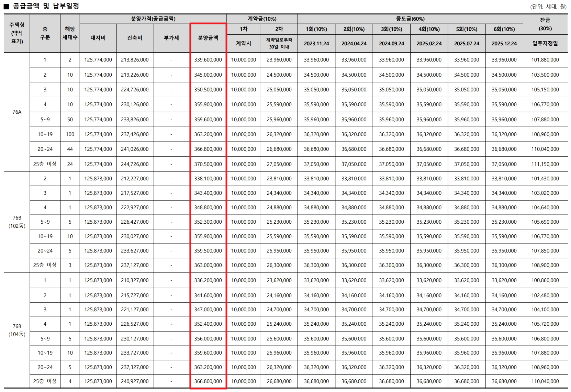This screenshot has height=392, width=571.
Task: Select the 363,000,000 분양금액 value
Action: click(208, 265)
